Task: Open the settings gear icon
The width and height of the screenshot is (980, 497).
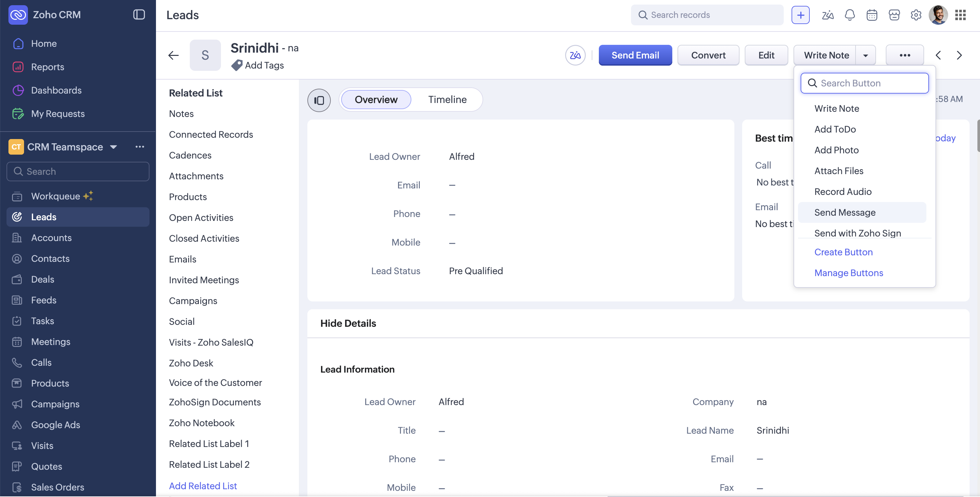Action: click(x=916, y=15)
